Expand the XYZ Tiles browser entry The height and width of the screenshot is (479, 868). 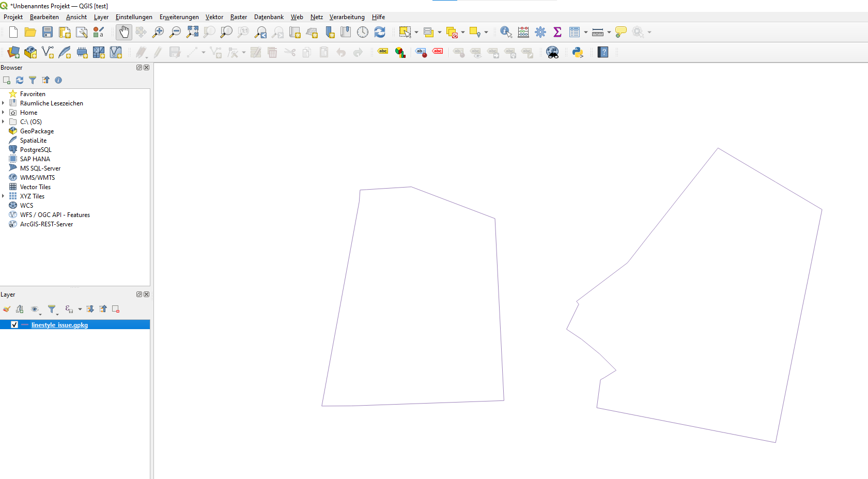point(4,196)
